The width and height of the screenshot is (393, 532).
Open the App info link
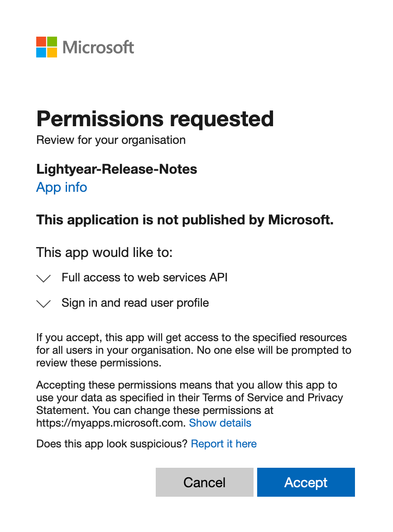pyautogui.click(x=62, y=187)
